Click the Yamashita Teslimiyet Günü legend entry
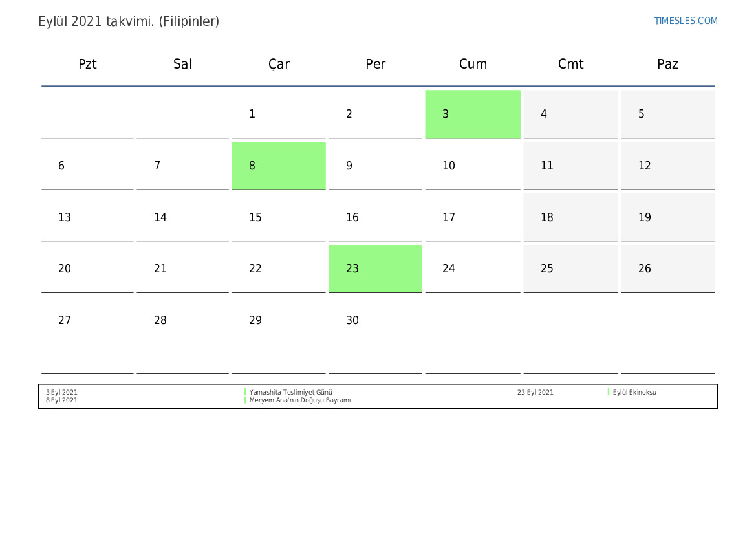 point(291,392)
